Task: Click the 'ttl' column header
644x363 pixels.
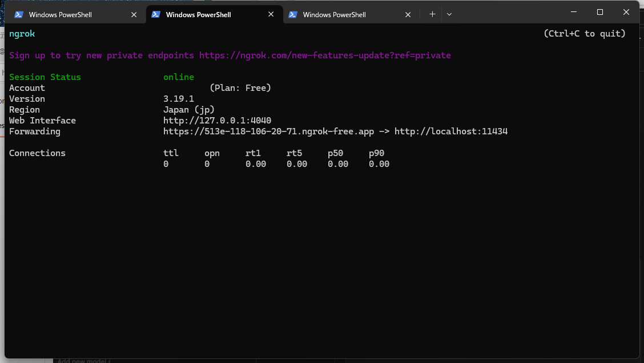Action: [171, 153]
